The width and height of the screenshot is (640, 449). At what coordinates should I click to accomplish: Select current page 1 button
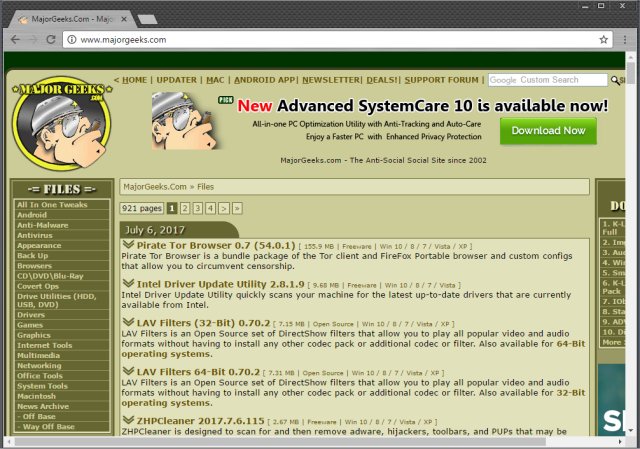click(172, 209)
